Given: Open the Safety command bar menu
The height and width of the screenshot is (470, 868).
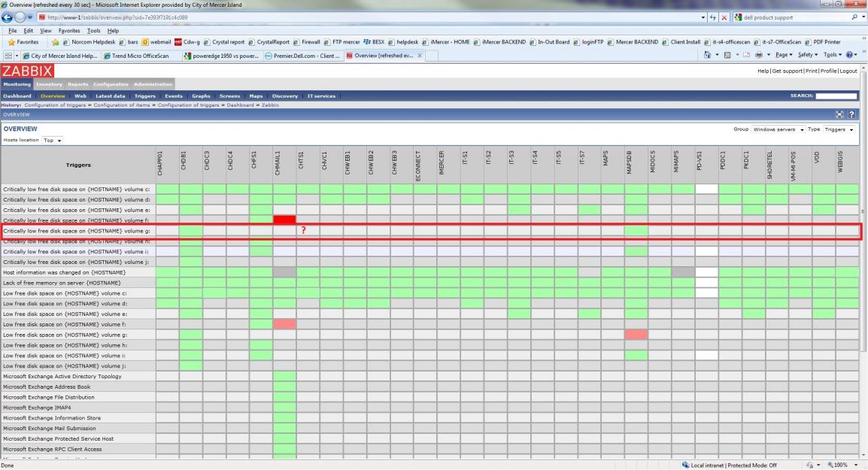Looking at the screenshot, I should click(x=807, y=56).
